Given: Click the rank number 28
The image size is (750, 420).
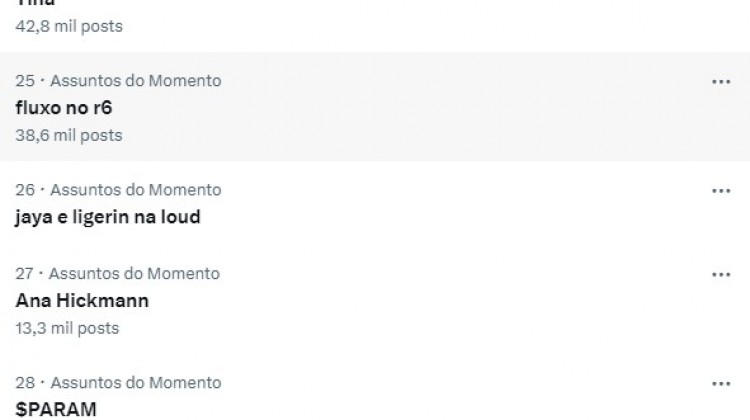Looking at the screenshot, I should (x=25, y=383).
